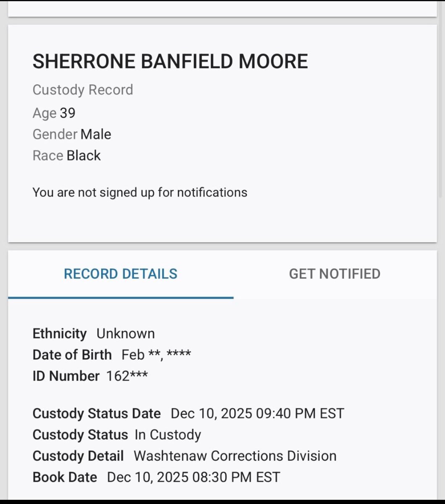Viewport: 445px width, 504px height.
Task: Click the Sherrone Banfield Moore name heading
Action: [170, 61]
